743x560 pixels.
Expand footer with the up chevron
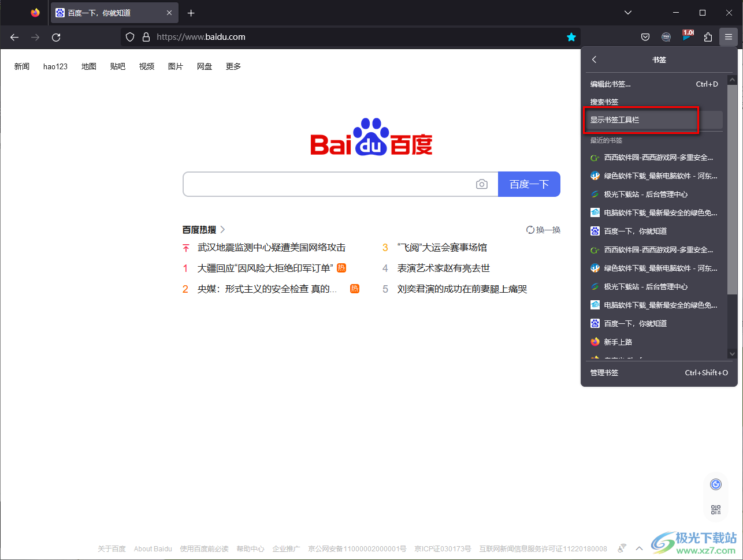tap(639, 548)
